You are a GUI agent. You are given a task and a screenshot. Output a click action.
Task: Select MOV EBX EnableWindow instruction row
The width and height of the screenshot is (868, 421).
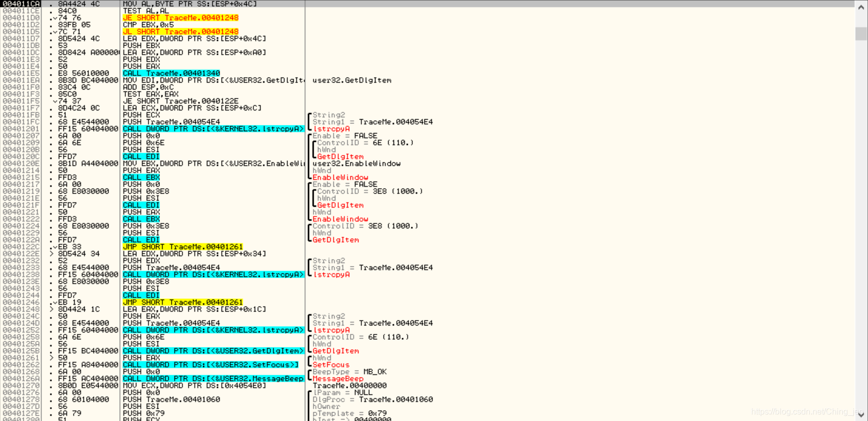pyautogui.click(x=213, y=163)
